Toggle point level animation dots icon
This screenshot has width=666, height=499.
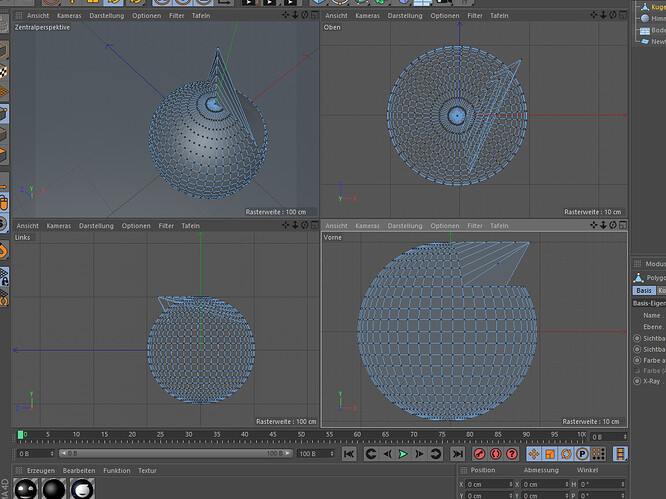(598, 454)
